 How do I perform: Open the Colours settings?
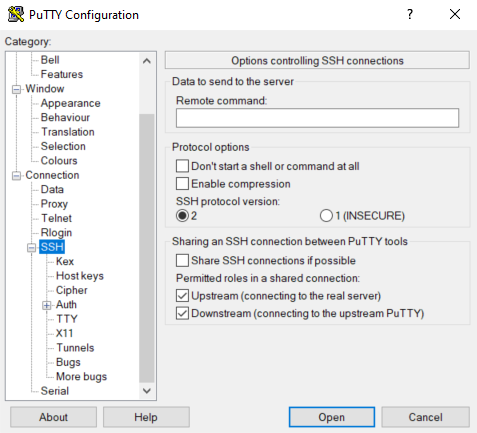coord(59,161)
